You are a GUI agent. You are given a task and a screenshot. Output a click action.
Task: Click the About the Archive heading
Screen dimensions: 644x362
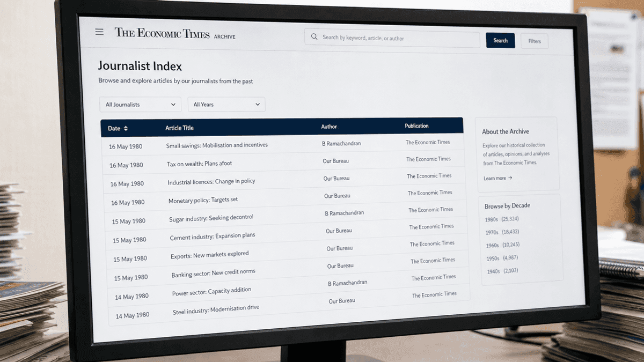506,132
